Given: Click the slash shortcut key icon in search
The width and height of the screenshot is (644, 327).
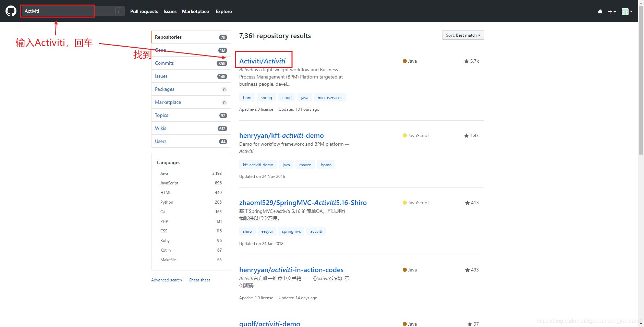Looking at the screenshot, I should pos(119,11).
